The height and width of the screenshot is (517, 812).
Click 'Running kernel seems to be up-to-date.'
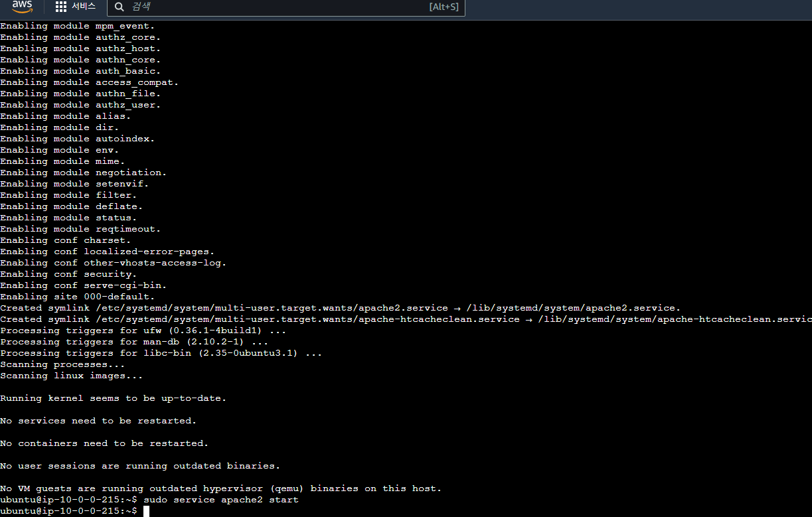[x=114, y=398]
